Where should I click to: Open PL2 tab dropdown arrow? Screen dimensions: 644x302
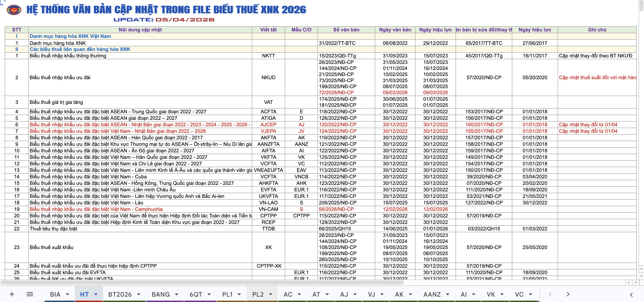[270, 294]
